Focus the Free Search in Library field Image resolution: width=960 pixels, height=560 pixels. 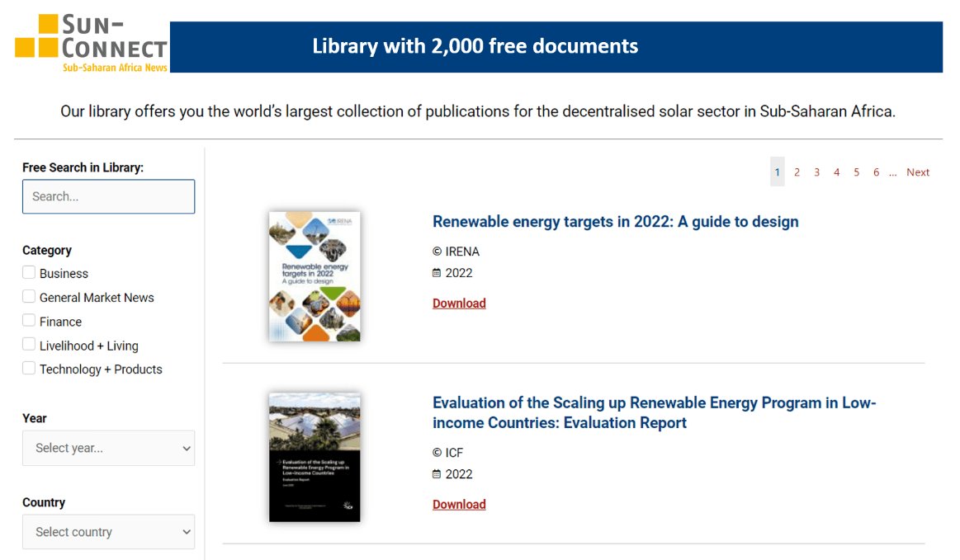(x=108, y=196)
